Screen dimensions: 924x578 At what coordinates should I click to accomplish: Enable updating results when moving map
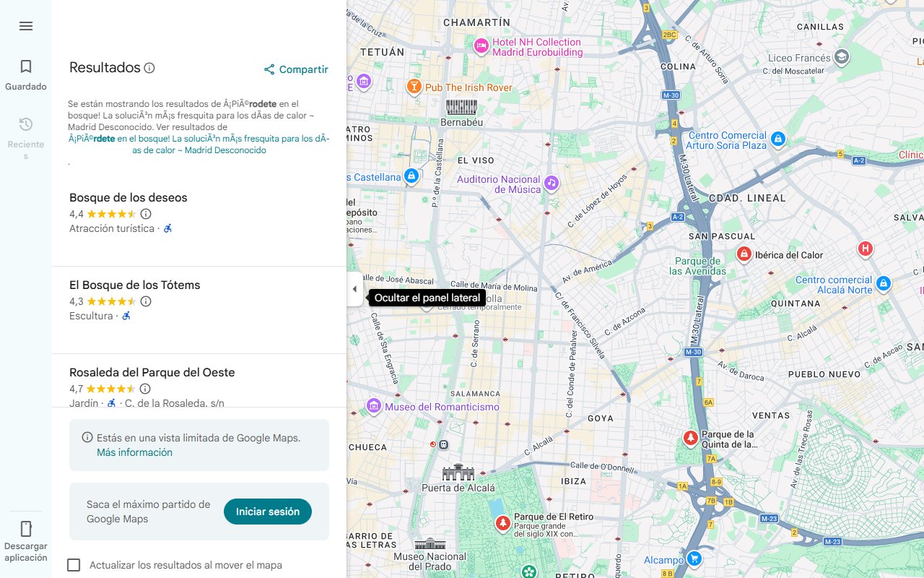tap(74, 565)
